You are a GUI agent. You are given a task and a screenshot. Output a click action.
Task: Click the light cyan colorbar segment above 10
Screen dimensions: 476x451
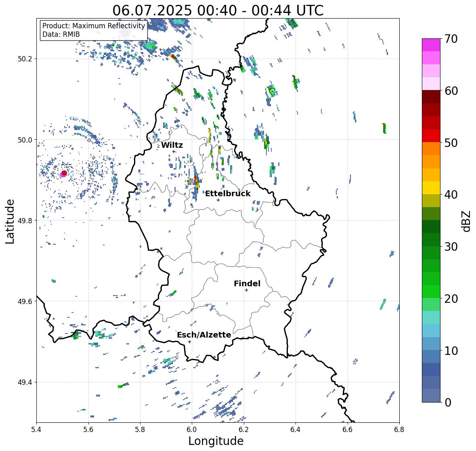(431, 331)
